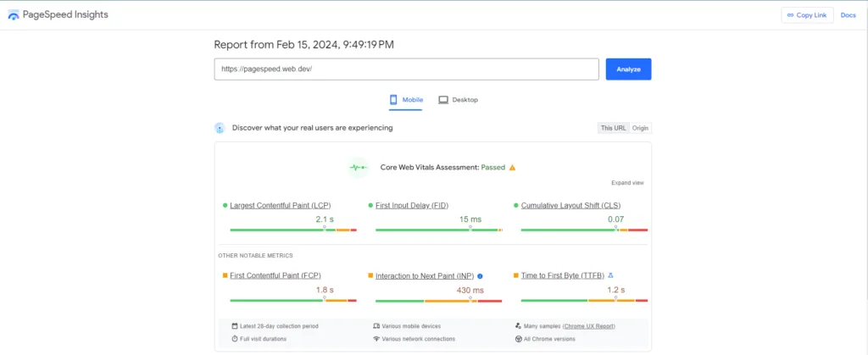
Task: Click the Copy Link button
Action: (x=807, y=15)
